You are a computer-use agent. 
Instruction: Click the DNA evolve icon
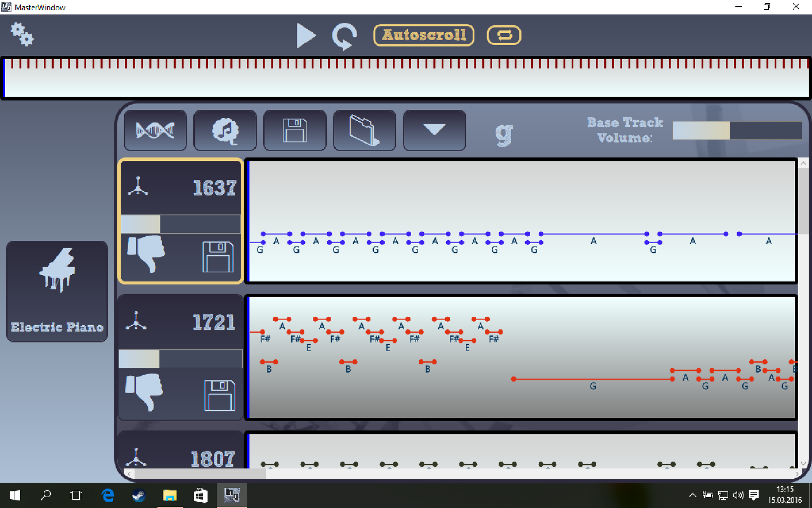(155, 131)
